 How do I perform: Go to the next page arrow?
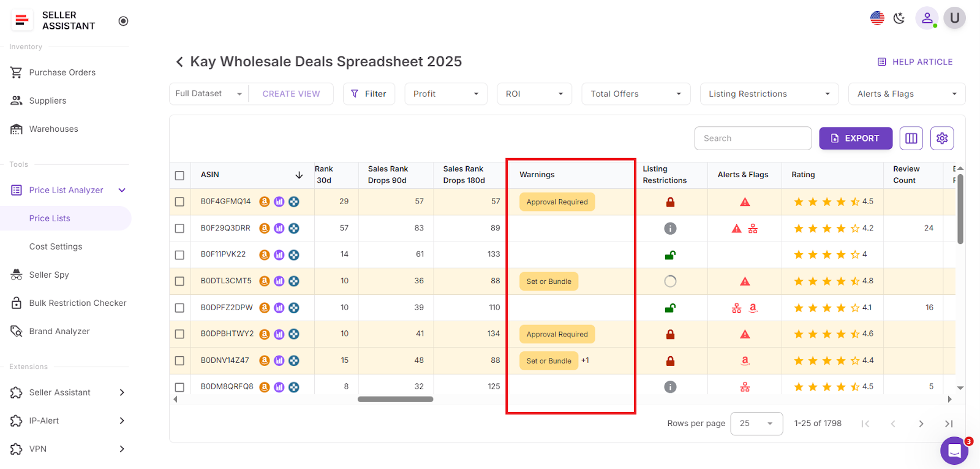tap(921, 424)
